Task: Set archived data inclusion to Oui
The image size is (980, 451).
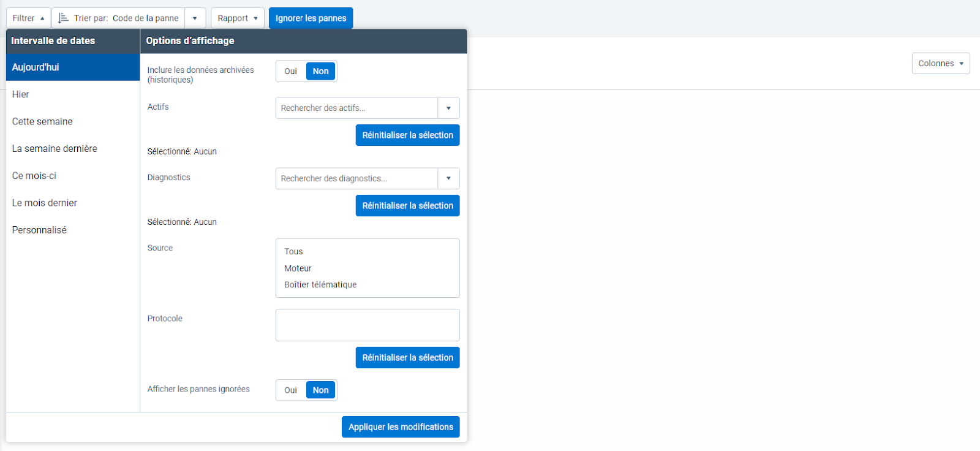Action: tap(291, 71)
